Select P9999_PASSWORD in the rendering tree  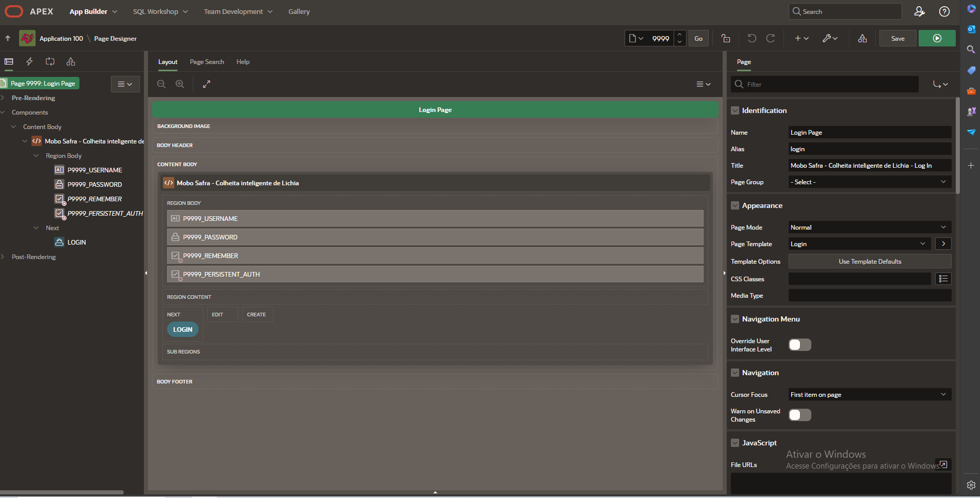[95, 184]
